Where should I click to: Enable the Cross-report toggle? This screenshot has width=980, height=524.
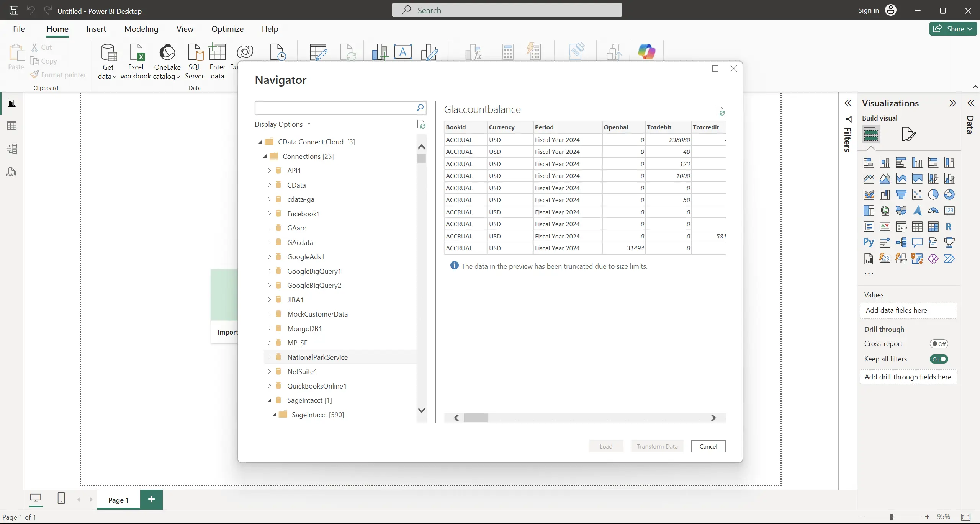coord(939,343)
